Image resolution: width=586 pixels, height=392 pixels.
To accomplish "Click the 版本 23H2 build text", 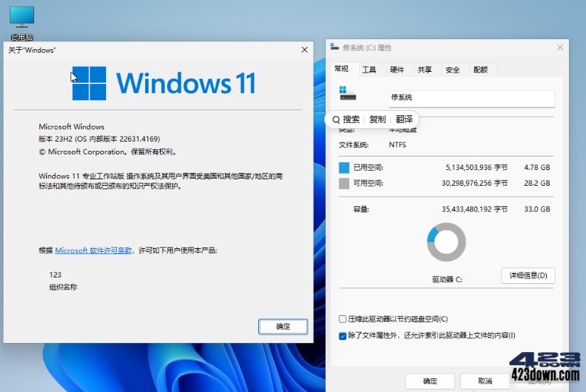I will [x=100, y=139].
